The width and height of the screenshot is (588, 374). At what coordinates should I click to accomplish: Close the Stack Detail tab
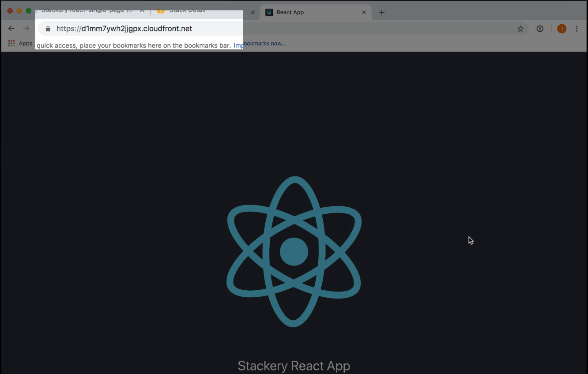[253, 12]
